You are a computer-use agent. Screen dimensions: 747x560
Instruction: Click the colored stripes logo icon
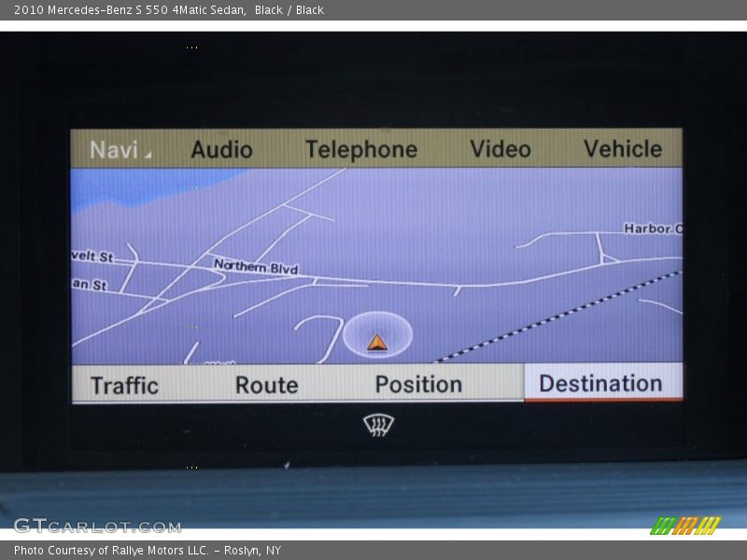685,525
